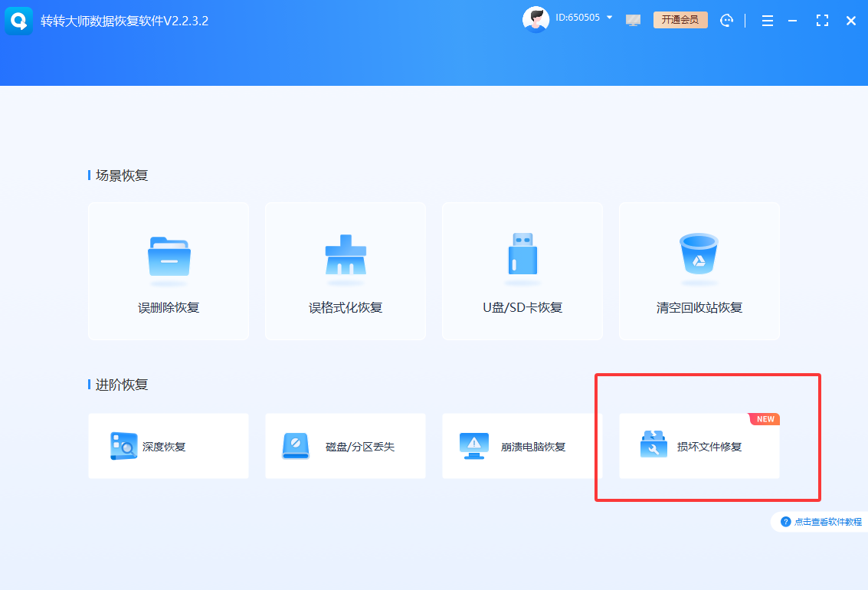This screenshot has width=868, height=590.
Task: Click the customer service headset icon
Action: 726,21
